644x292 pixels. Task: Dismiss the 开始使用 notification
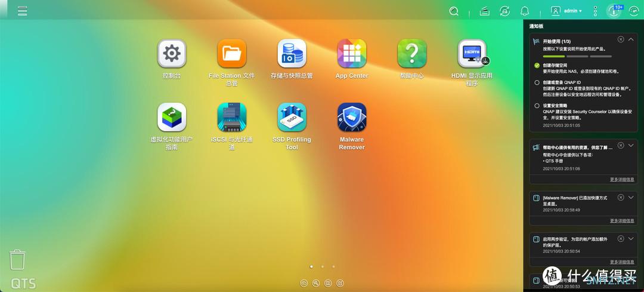click(x=621, y=39)
